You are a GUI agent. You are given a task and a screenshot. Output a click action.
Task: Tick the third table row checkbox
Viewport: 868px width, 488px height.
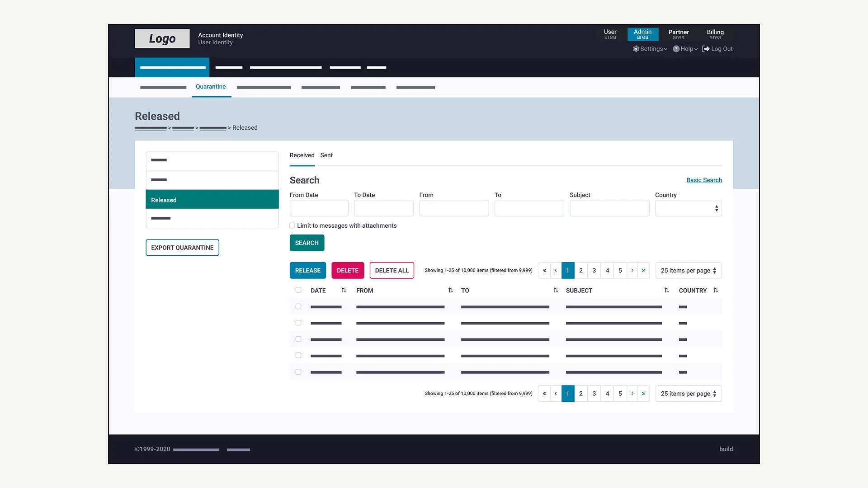pos(298,339)
